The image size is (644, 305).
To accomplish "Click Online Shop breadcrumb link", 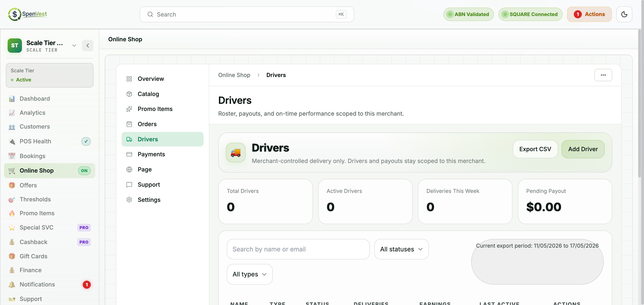I will [x=234, y=75].
